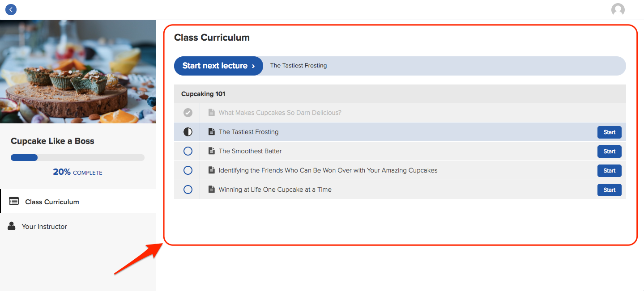This screenshot has height=291, width=644.
Task: Click the document icon beside The Tastiest Frosting
Action: pos(211,131)
